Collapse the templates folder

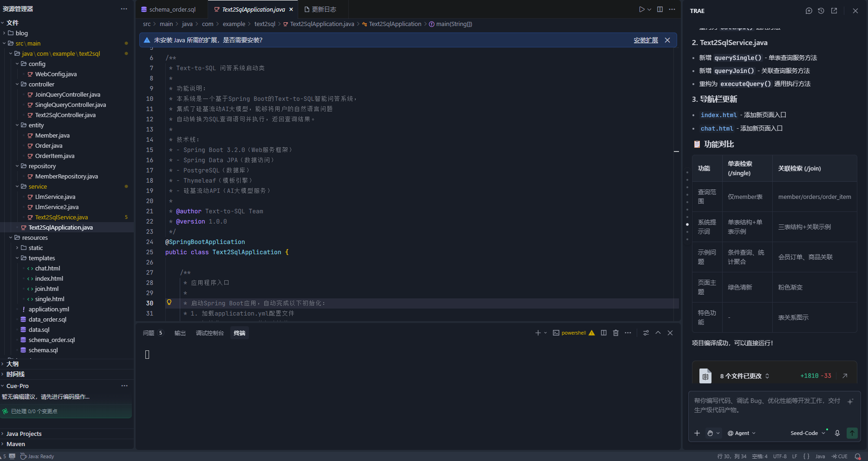tap(37, 258)
